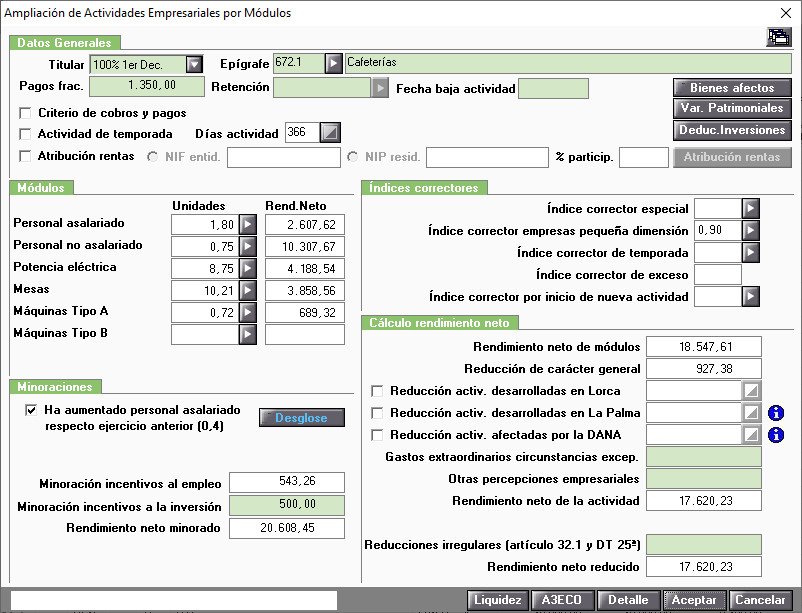The width and height of the screenshot is (802, 613).
Task: Click Personal asalariado units value 1,80
Action: tap(205, 225)
